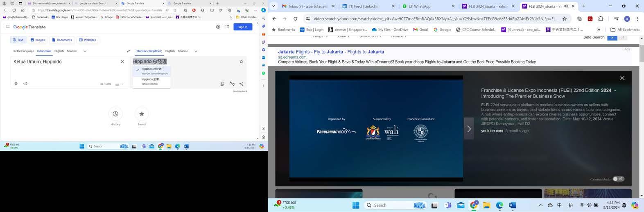Mute the playing FLEI 2024 jakarta tab
The width and height of the screenshot is (644, 212).
[x=566, y=6]
